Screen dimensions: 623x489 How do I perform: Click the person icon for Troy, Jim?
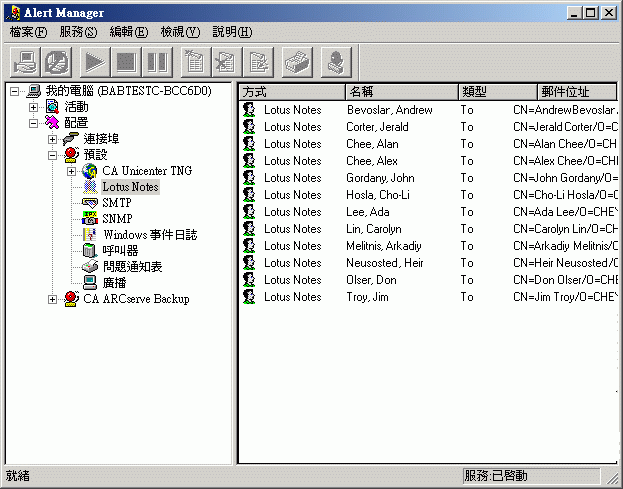click(249, 297)
